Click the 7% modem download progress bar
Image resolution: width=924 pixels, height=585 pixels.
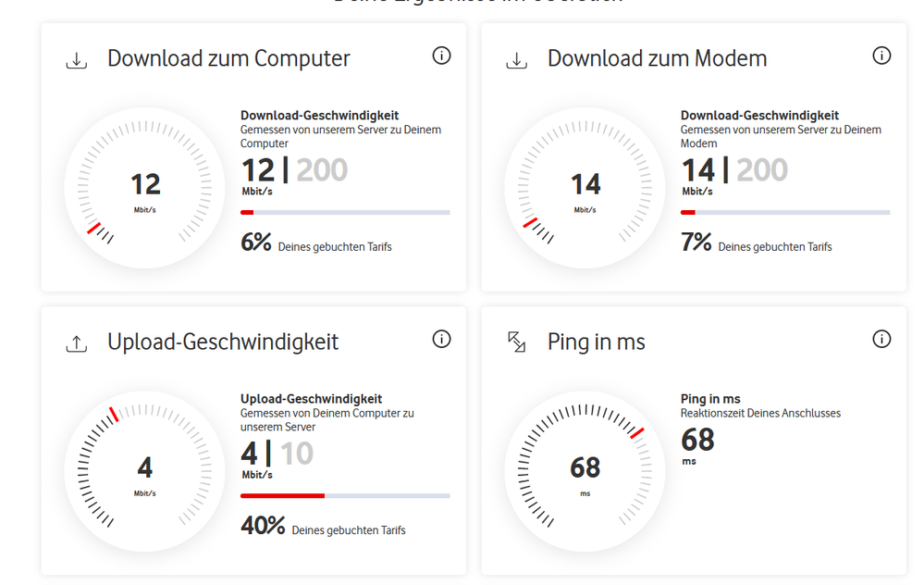[785, 213]
